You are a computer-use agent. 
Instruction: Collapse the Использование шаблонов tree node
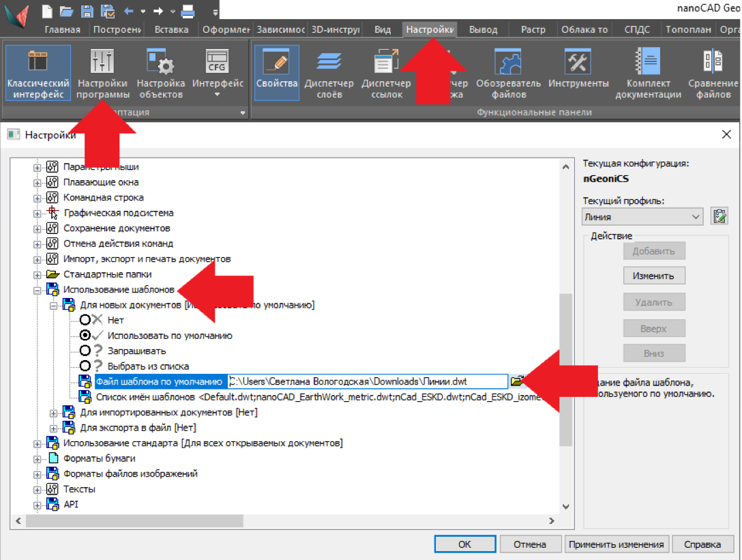click(38, 290)
